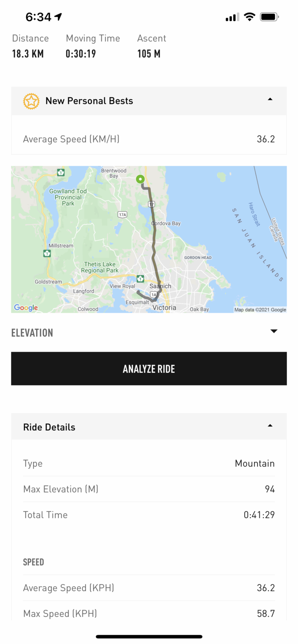Open the Google logo link on map
Screen dimensions: 298x644
point(26,307)
